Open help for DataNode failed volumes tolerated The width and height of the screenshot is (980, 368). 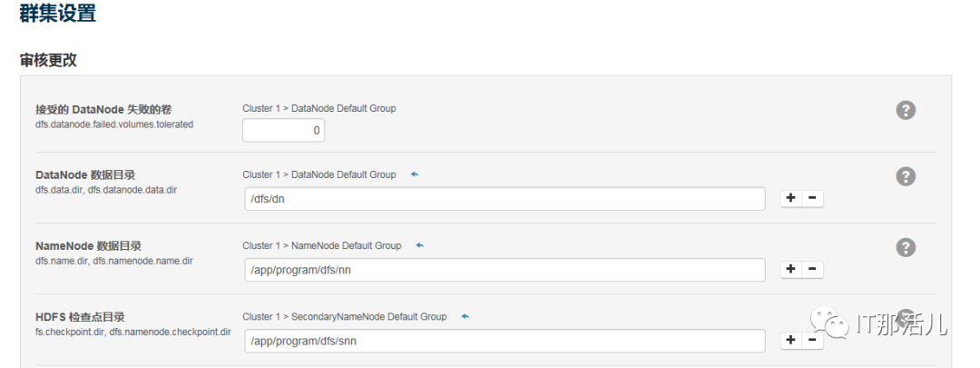[x=906, y=110]
